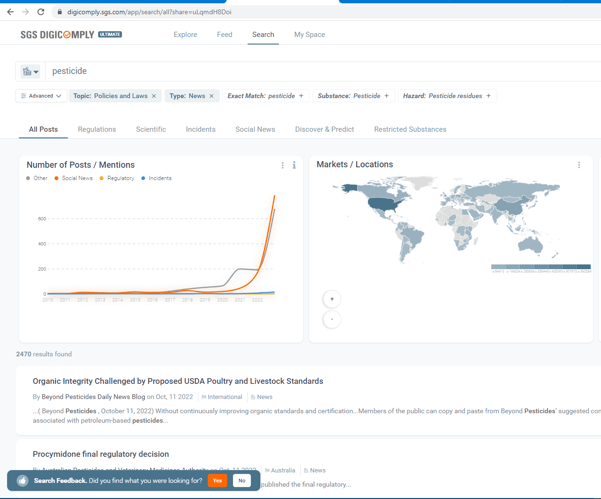The width and height of the screenshot is (601, 499).
Task: Add Exact Match pesticide filter chip
Action: (302, 96)
